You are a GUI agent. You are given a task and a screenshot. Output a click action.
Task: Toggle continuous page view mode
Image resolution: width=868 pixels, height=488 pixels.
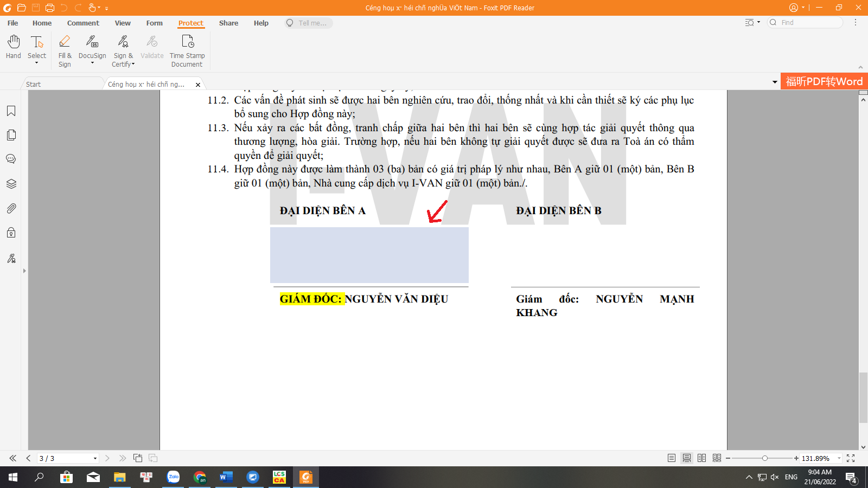687,458
